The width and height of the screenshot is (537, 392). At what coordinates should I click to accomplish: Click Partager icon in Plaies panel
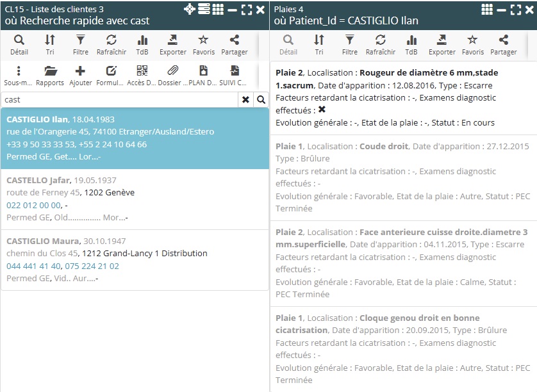(x=503, y=44)
